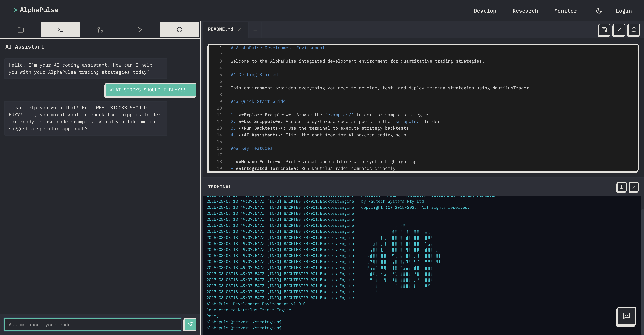The image size is (644, 335).
Task: Toggle dark mode moon icon
Action: coord(599,11)
